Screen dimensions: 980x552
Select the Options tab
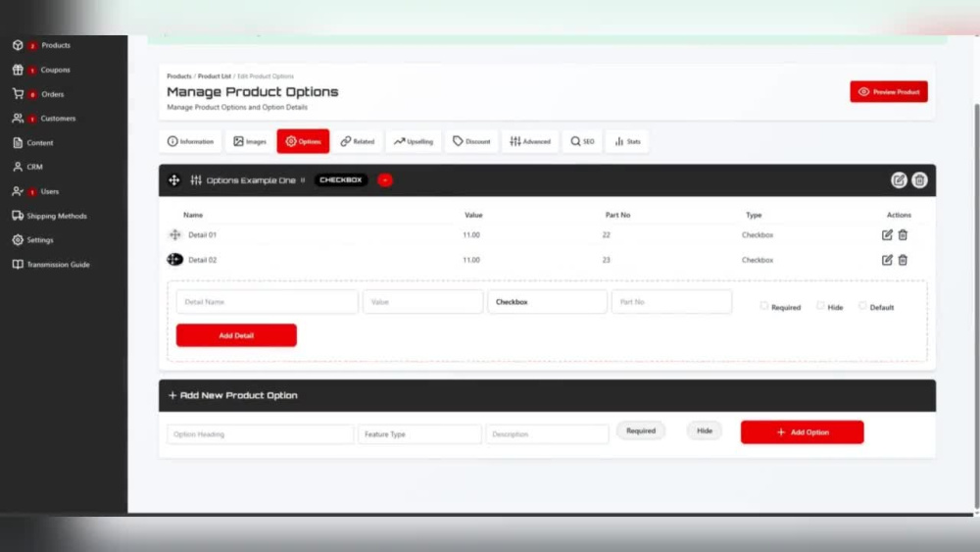pos(303,141)
